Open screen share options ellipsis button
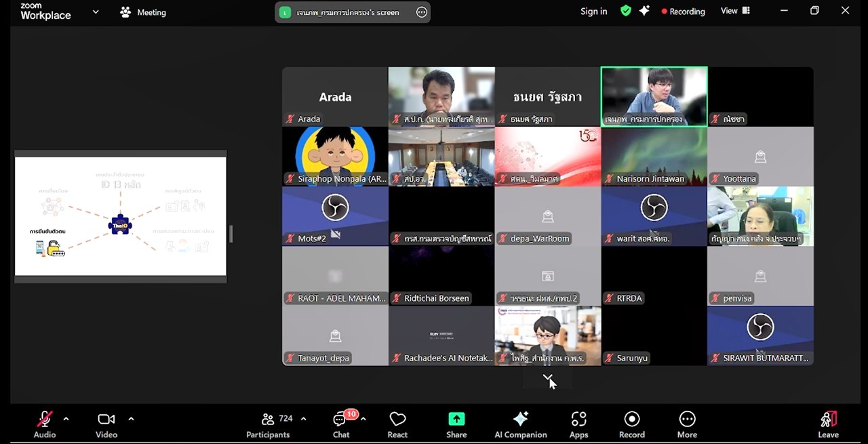The height and width of the screenshot is (444, 868). (x=422, y=12)
